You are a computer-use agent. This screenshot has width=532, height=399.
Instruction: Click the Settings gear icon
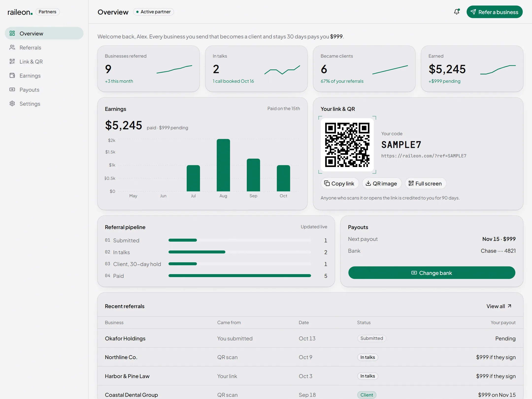tap(12, 103)
